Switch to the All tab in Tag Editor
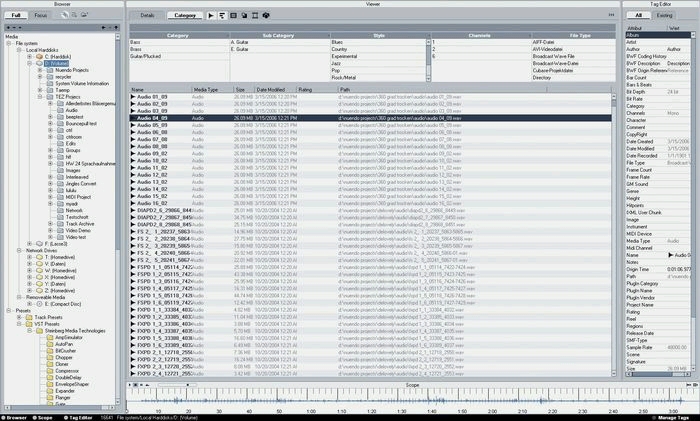Viewport: 700px width, 421px height. pos(638,15)
